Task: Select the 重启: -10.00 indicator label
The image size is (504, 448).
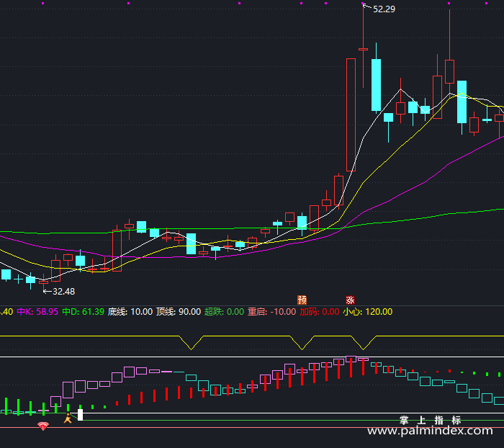Action: 272,312
